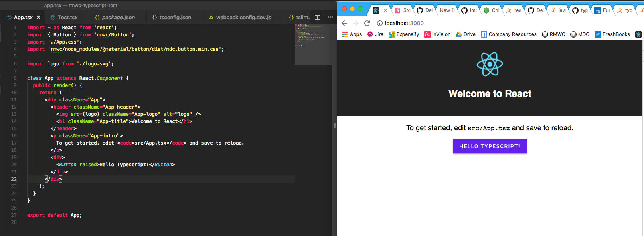Close the App.tsx editor tab
644x236 pixels.
coord(38,18)
